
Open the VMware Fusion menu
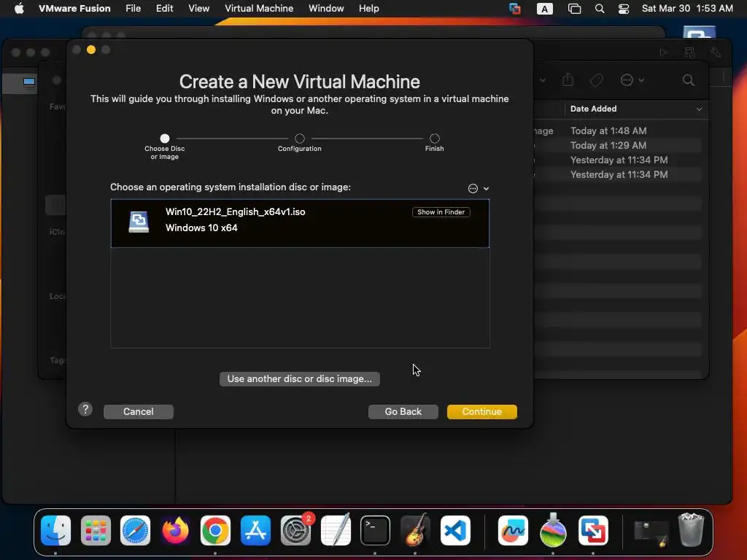[74, 9]
